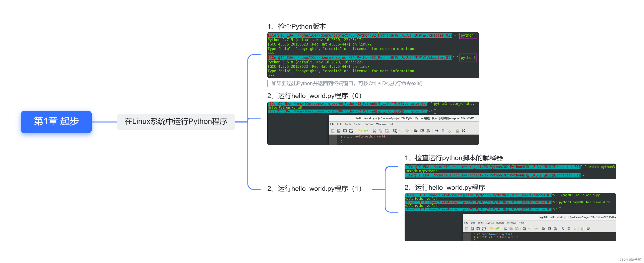Open Window menu in hello_world.py GVIM
This screenshot has height=263, width=644.
pos(381,124)
